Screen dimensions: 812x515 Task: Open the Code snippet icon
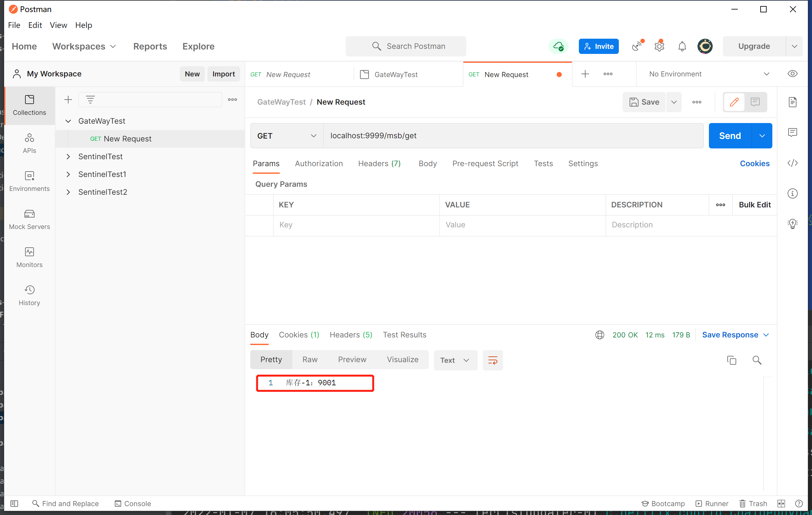tap(792, 163)
